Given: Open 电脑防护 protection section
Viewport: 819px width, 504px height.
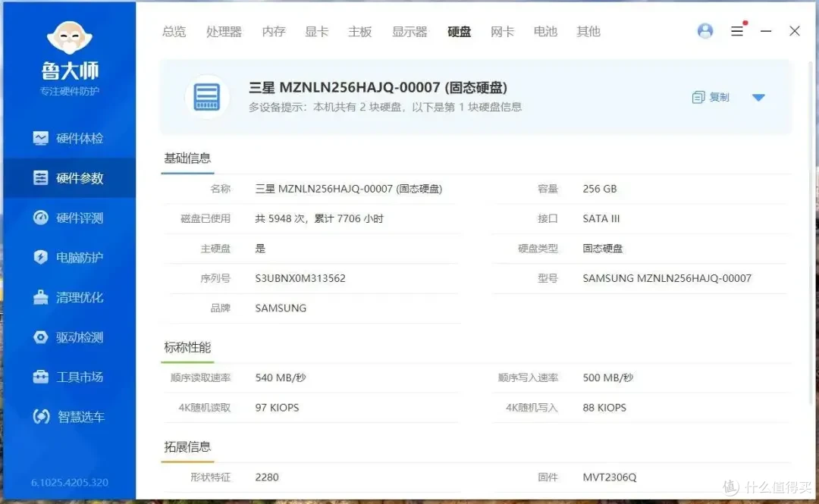Looking at the screenshot, I should (68, 258).
